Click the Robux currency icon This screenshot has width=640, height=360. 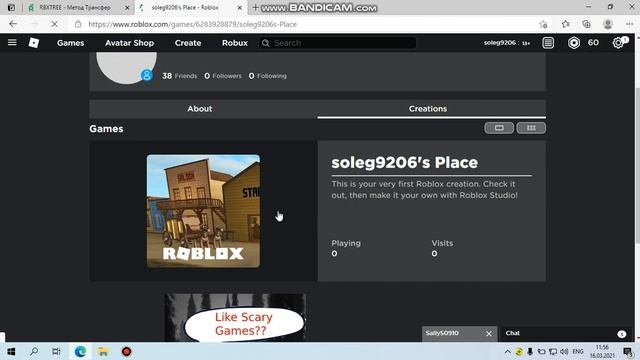[x=574, y=42]
